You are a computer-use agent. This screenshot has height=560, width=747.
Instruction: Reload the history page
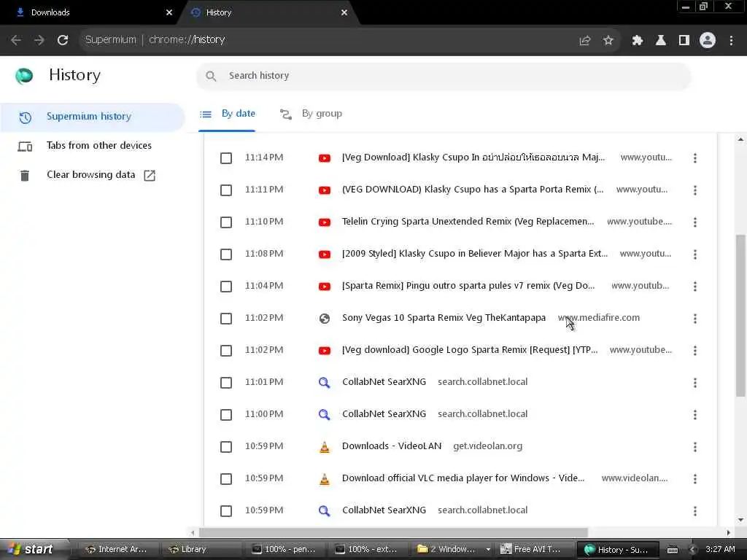pos(63,40)
